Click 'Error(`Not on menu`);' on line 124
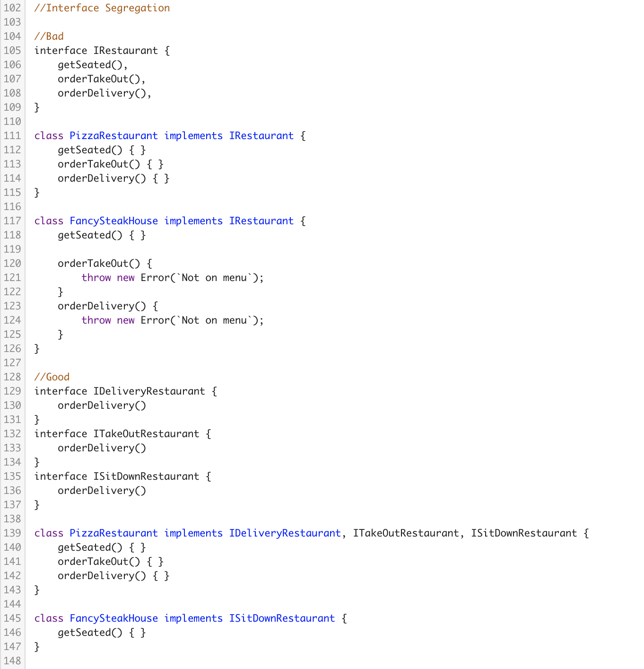Screen dimensions: 644x669 tap(202, 320)
